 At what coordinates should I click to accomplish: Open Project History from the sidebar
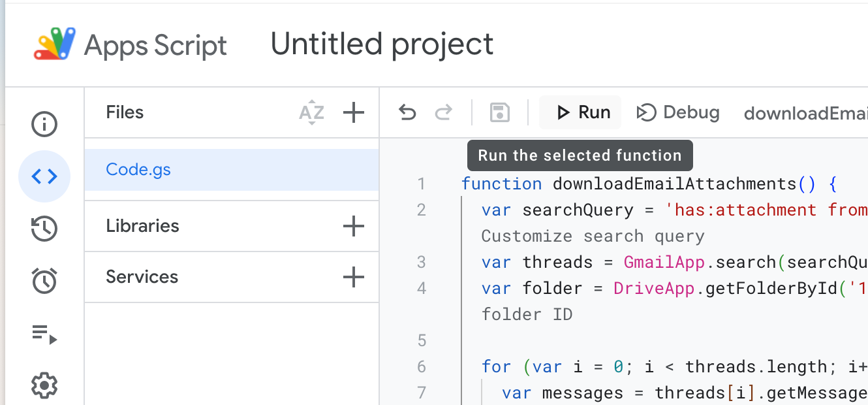click(x=44, y=229)
